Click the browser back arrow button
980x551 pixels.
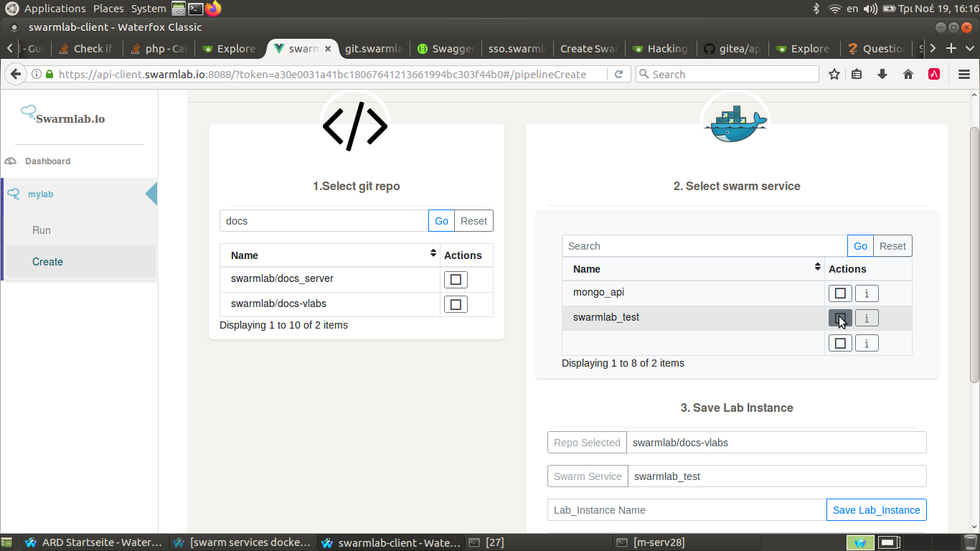pos(15,75)
